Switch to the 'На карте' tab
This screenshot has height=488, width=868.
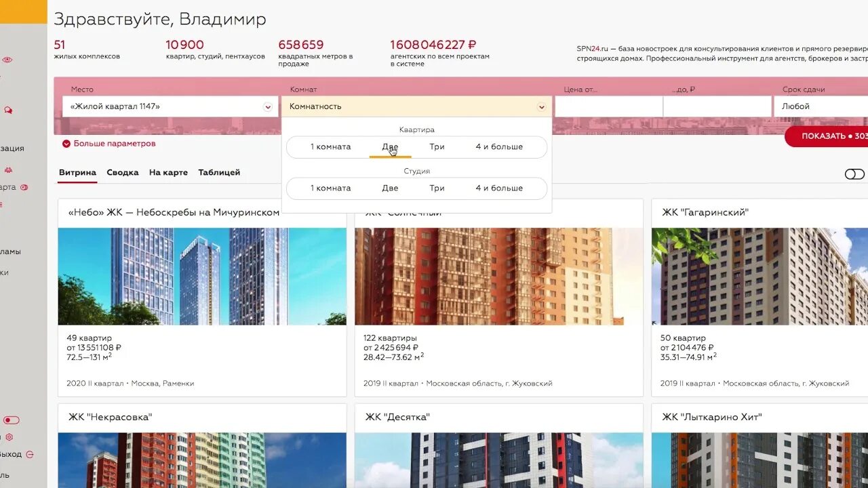pos(168,172)
